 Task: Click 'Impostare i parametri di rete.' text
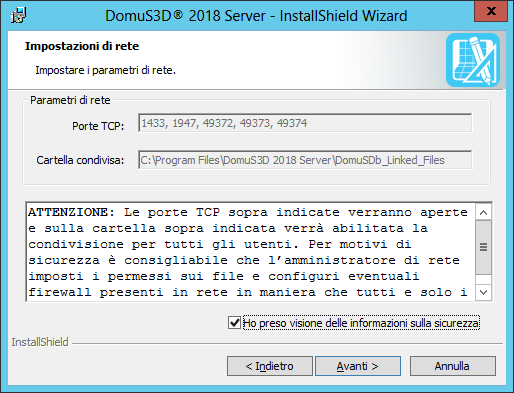pyautogui.click(x=105, y=70)
